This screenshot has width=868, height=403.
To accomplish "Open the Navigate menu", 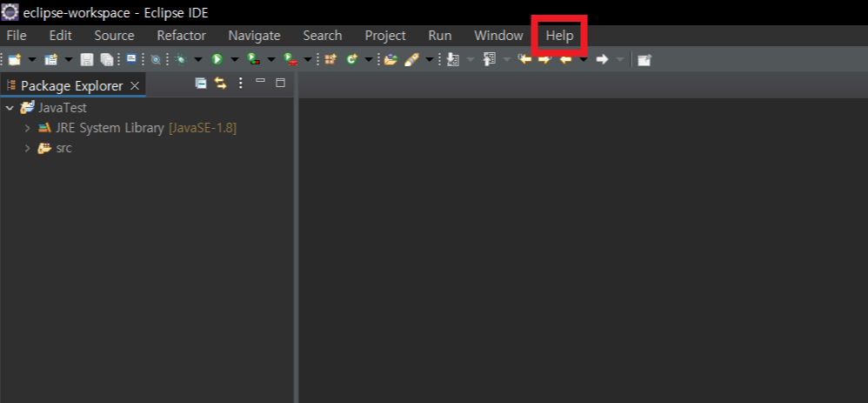I will (x=254, y=36).
